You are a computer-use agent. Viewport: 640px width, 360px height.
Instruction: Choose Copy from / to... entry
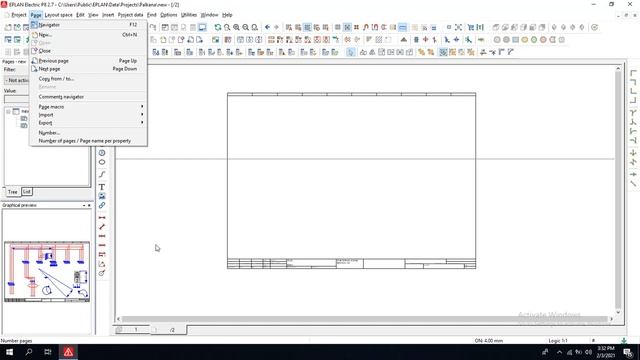88,78
